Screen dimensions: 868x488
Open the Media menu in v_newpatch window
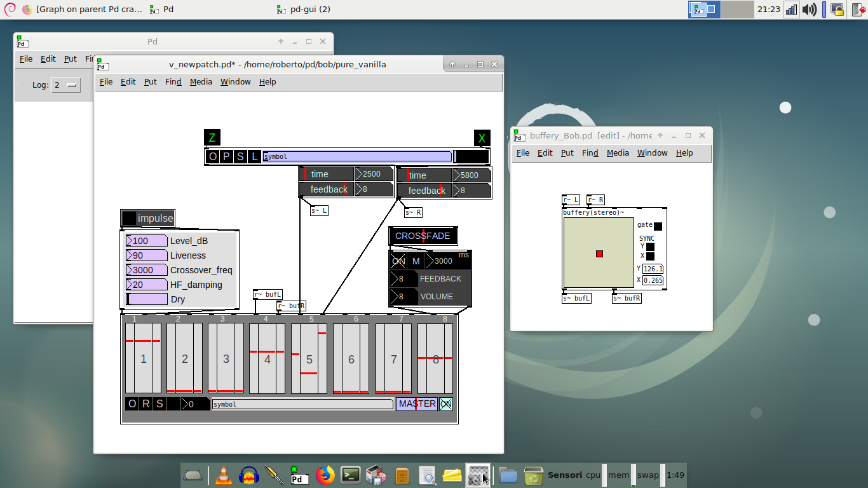[x=201, y=82]
